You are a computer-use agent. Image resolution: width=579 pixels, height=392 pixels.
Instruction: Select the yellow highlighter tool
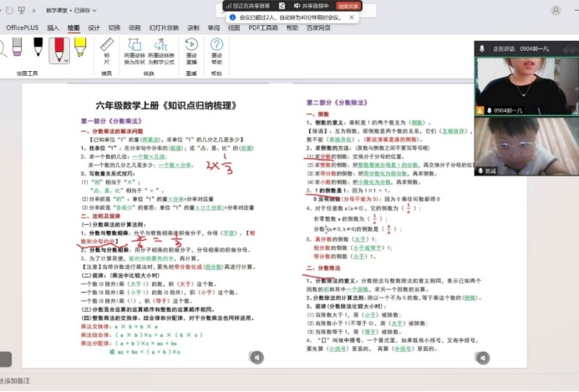79,50
